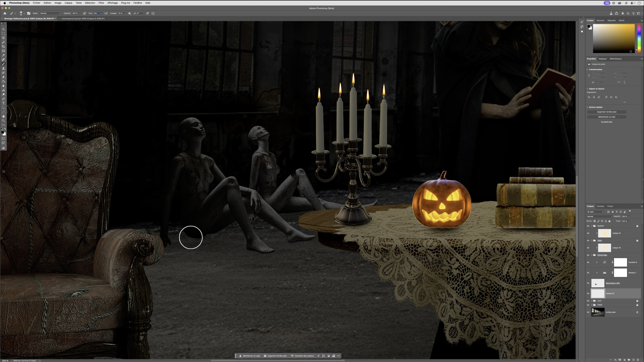Select the Zoom tool
Screen dimensions: 644x362
(x=3, y=120)
